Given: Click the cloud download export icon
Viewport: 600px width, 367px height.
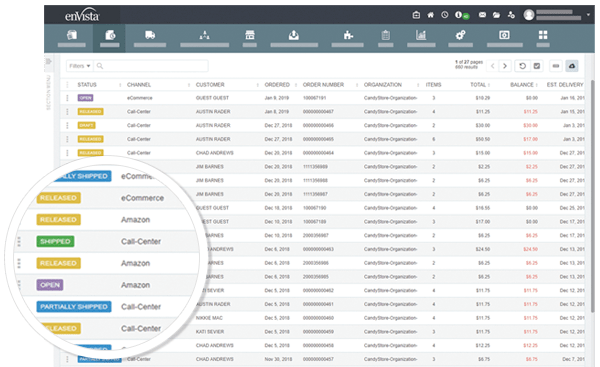Looking at the screenshot, I should [x=572, y=66].
